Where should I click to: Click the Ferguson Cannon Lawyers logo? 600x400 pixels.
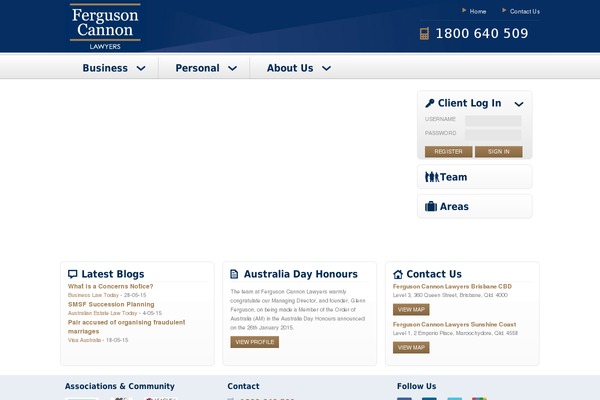[105, 27]
